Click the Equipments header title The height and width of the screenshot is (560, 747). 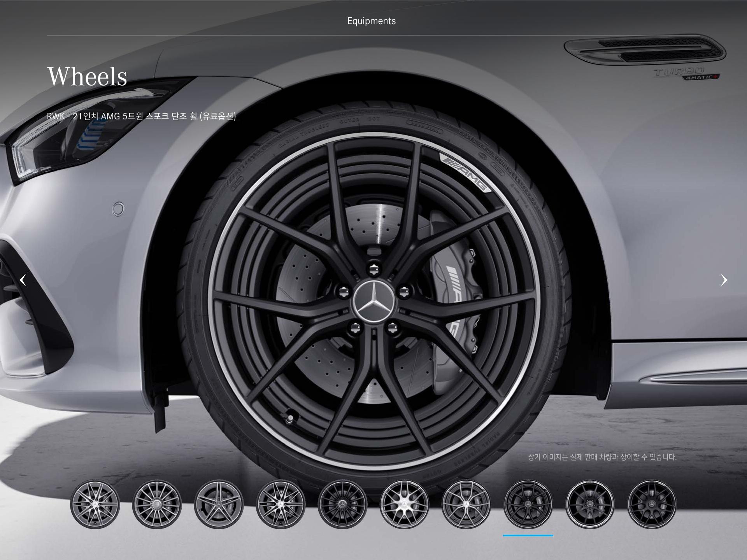tap(372, 21)
